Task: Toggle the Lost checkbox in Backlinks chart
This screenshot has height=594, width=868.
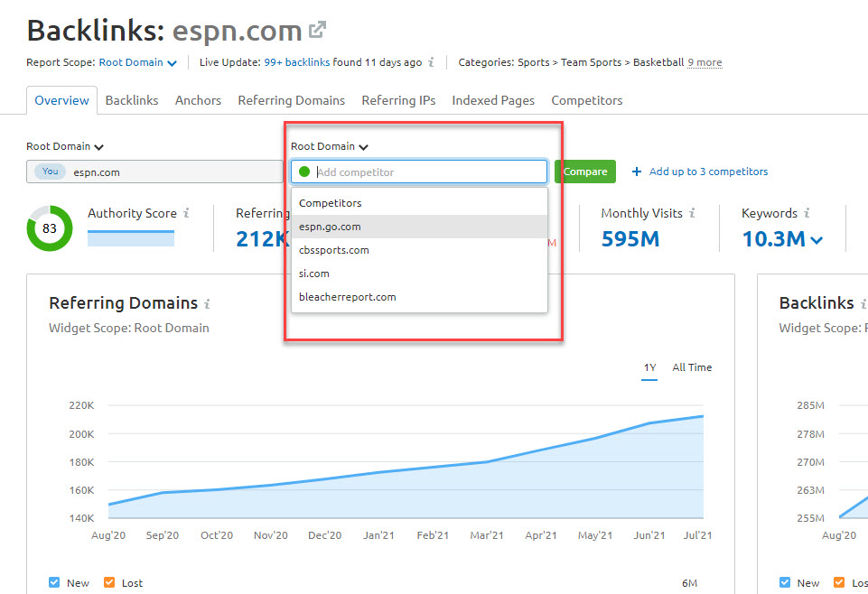Action: (839, 582)
